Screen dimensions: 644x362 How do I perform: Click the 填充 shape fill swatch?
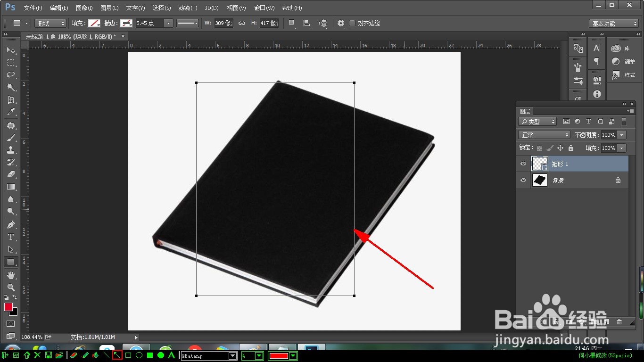95,23
